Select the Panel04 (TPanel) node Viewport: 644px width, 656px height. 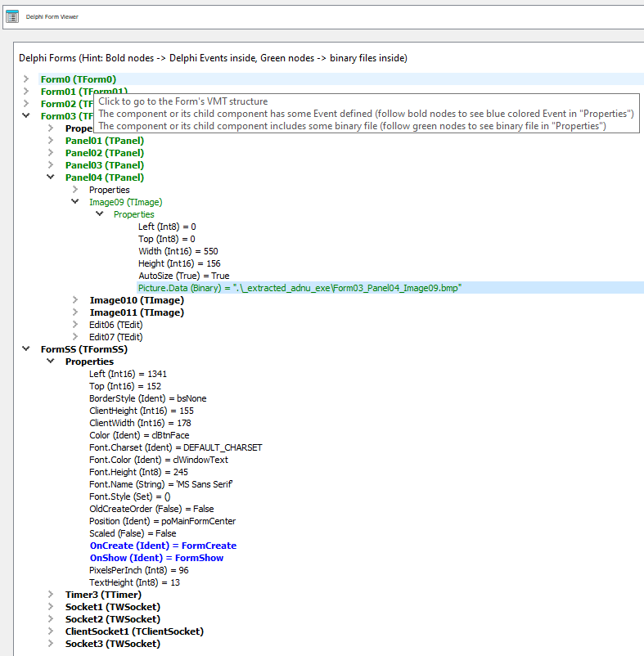[105, 177]
